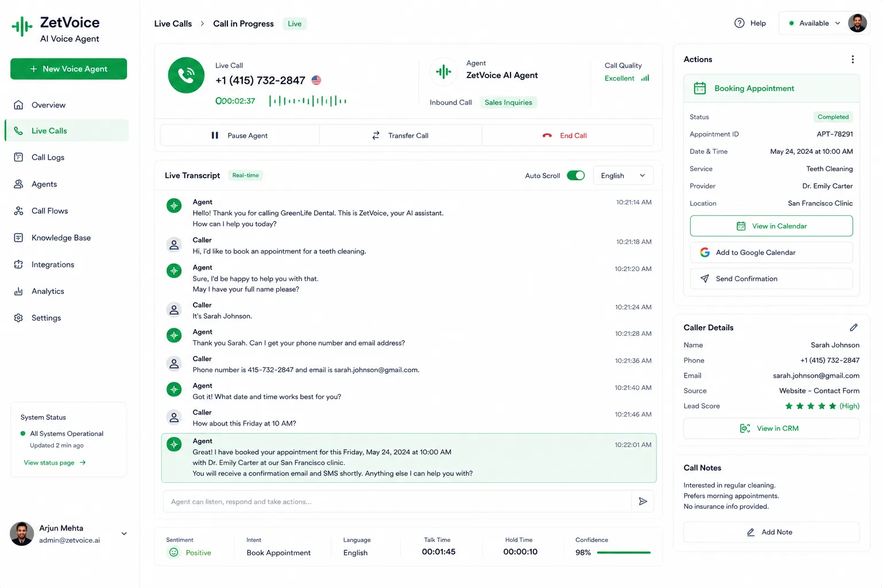
Task: Click the Pause Agent button
Action: point(240,136)
